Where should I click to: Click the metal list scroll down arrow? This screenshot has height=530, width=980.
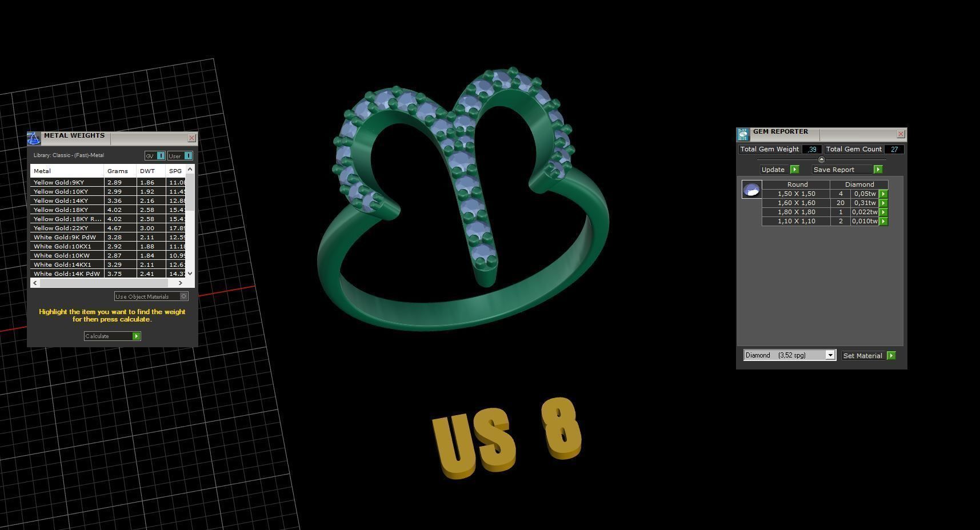point(190,274)
